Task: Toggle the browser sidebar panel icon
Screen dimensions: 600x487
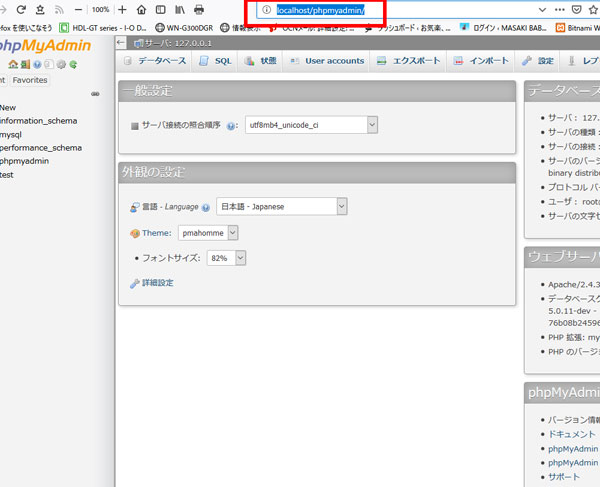Action: (161, 10)
